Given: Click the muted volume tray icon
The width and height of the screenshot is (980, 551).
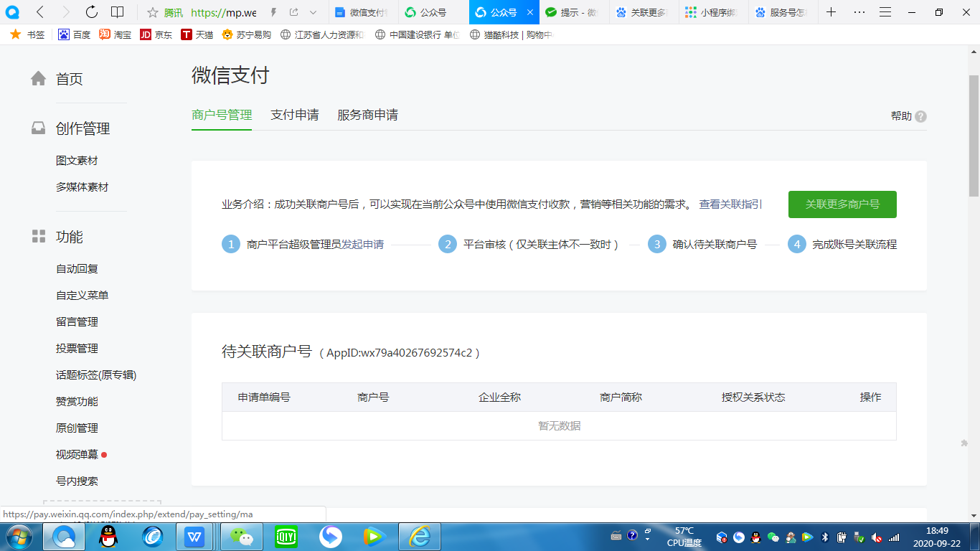Looking at the screenshot, I should click(x=876, y=537).
